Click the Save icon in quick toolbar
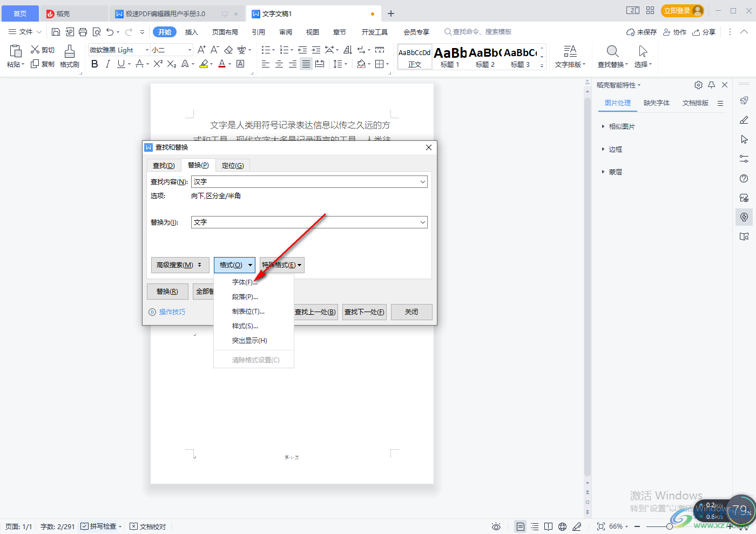Image resolution: width=756 pixels, height=534 pixels. [x=56, y=32]
